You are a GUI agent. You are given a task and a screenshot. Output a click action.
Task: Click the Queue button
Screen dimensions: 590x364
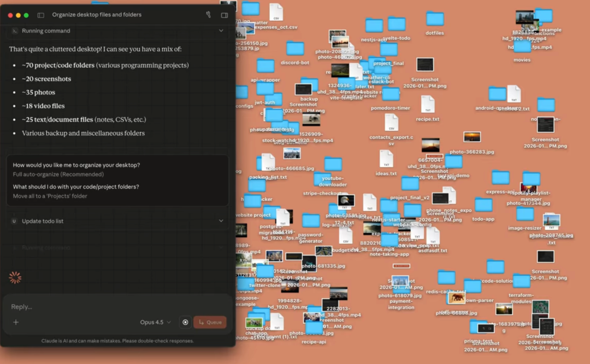coord(210,323)
